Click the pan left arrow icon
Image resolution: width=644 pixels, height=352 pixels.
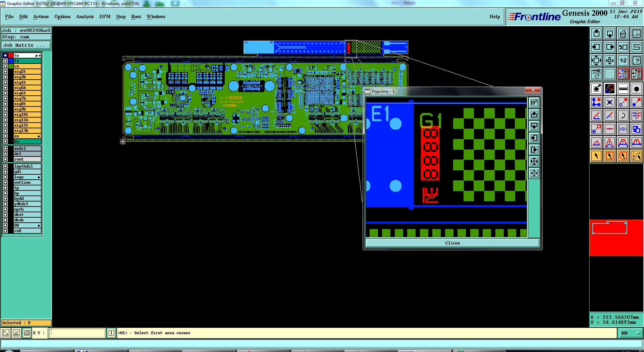tap(596, 47)
